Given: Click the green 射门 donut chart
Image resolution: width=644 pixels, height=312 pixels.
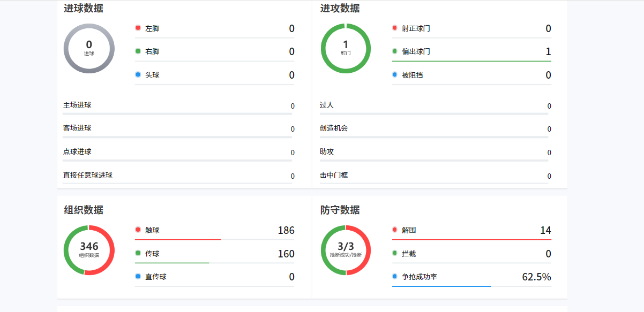Looking at the screenshot, I should pyautogui.click(x=345, y=48).
